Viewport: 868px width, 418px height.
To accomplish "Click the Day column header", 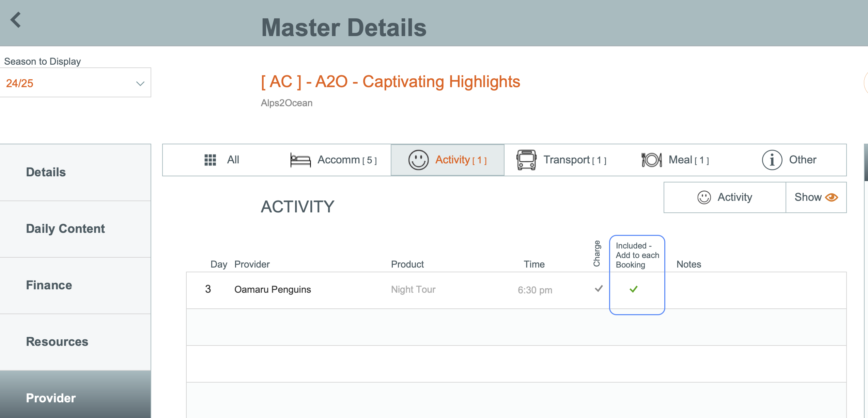I will pyautogui.click(x=219, y=264).
